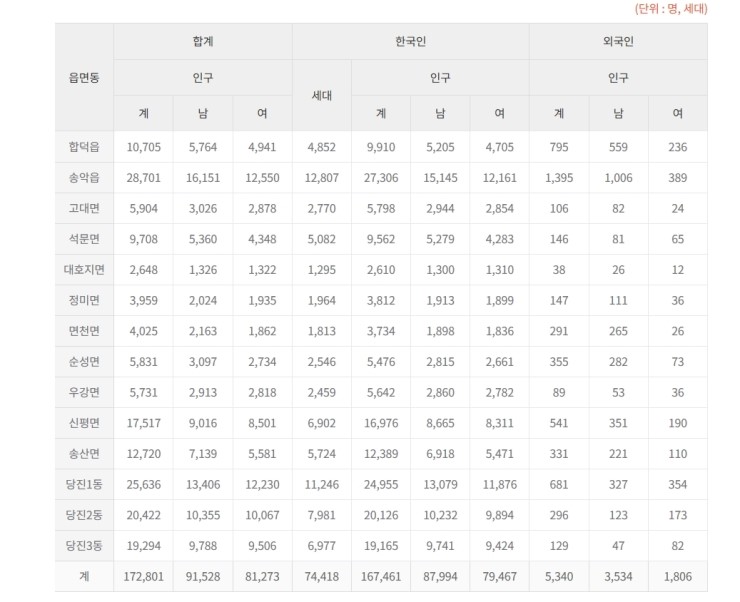Click the 세대 column header
Screen dimensions: 740x602
(x=322, y=95)
